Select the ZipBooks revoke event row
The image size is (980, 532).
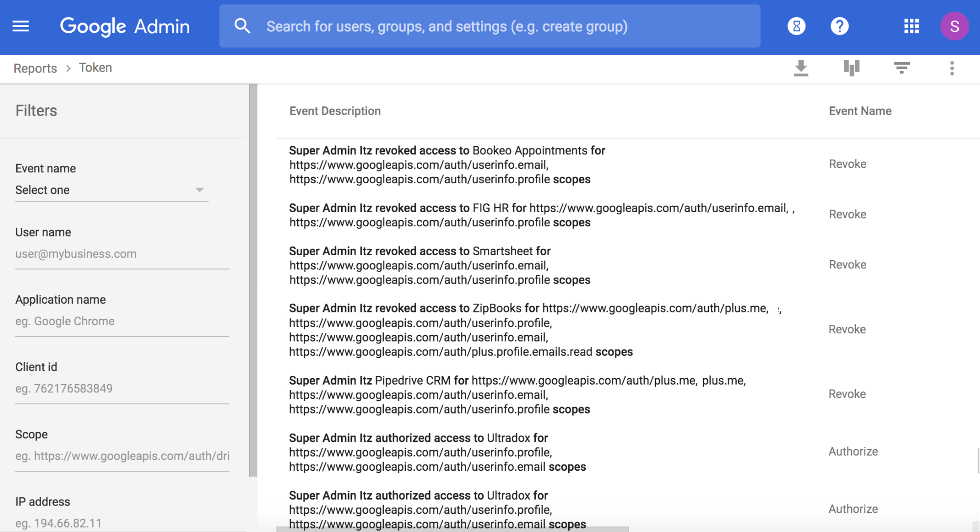point(628,330)
